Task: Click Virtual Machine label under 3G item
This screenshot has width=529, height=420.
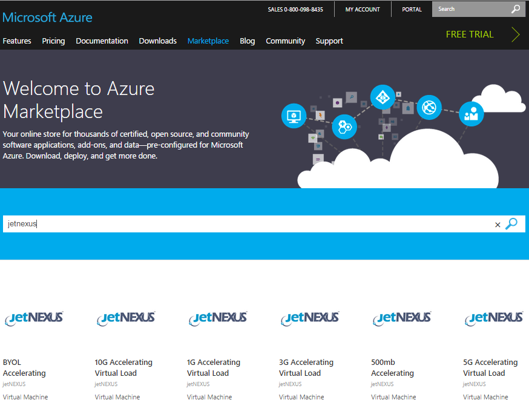Action: tap(301, 397)
